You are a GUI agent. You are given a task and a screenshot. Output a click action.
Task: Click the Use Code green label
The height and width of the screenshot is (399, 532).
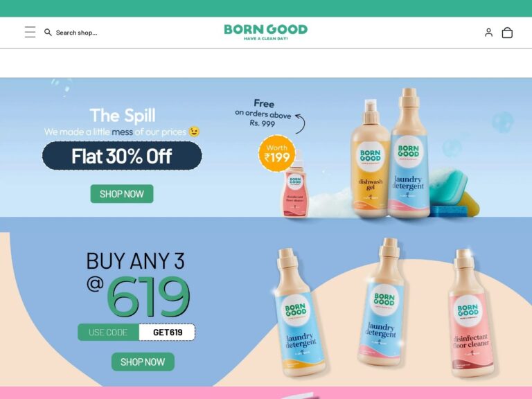click(x=108, y=332)
